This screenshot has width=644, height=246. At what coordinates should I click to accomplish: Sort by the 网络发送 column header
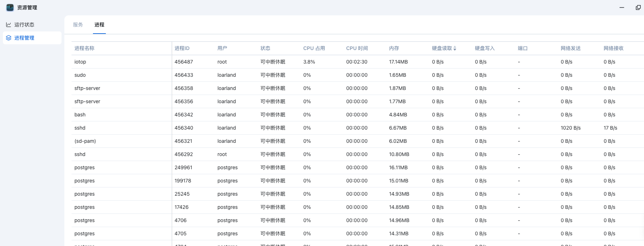[x=571, y=48]
